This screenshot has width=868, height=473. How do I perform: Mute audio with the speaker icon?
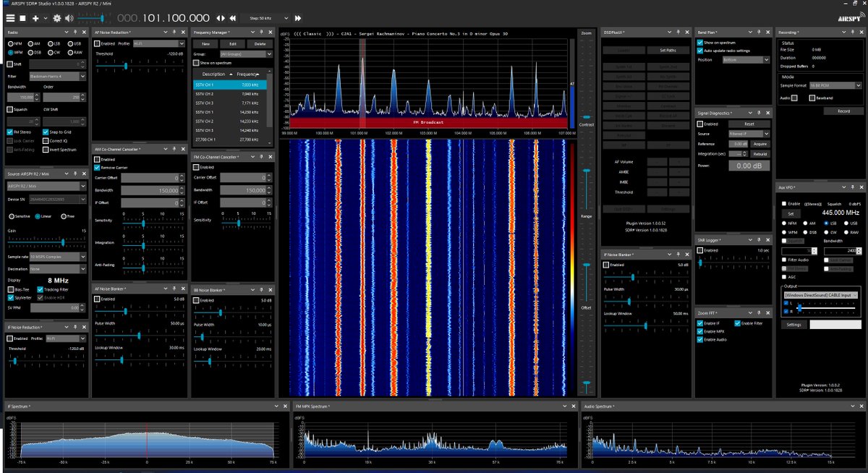(x=69, y=17)
